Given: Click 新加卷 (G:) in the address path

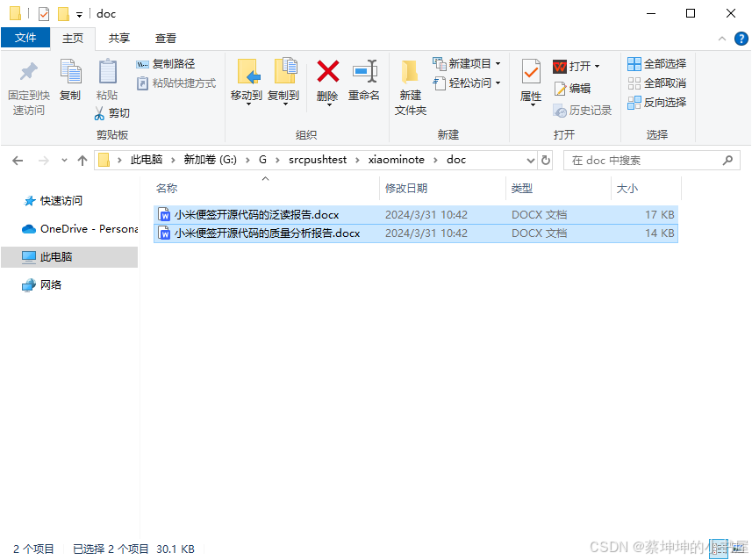Looking at the screenshot, I should click(x=210, y=160).
